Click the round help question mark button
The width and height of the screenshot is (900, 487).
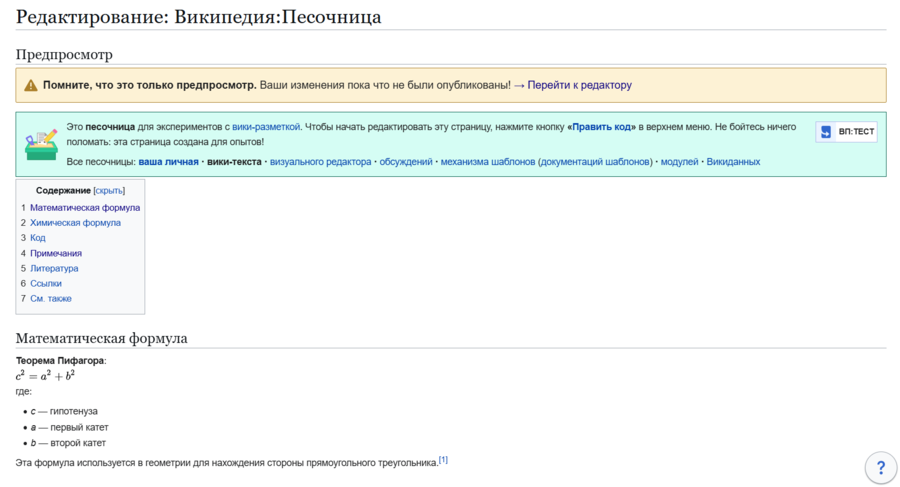point(880,467)
